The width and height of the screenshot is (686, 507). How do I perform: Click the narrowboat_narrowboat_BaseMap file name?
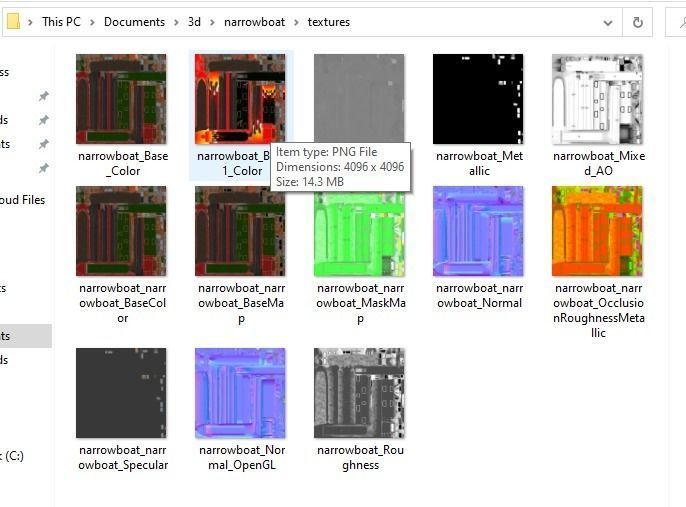coord(241,303)
